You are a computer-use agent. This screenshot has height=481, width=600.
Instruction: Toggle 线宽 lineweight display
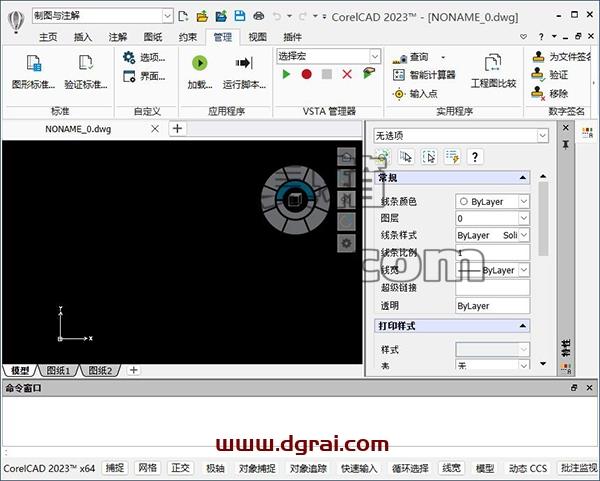(x=452, y=468)
